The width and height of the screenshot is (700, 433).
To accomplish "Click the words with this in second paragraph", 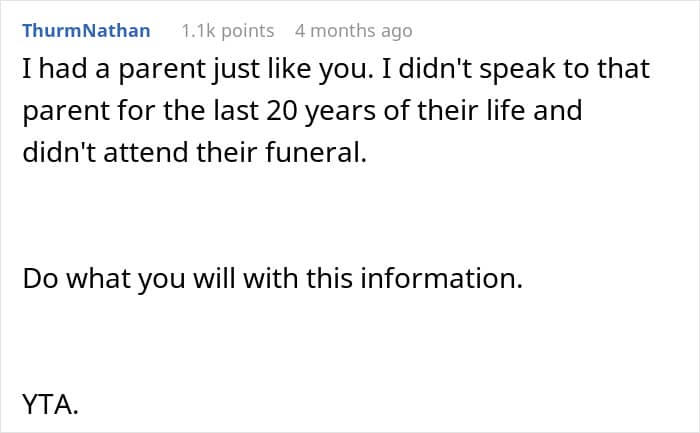I will click(299, 278).
